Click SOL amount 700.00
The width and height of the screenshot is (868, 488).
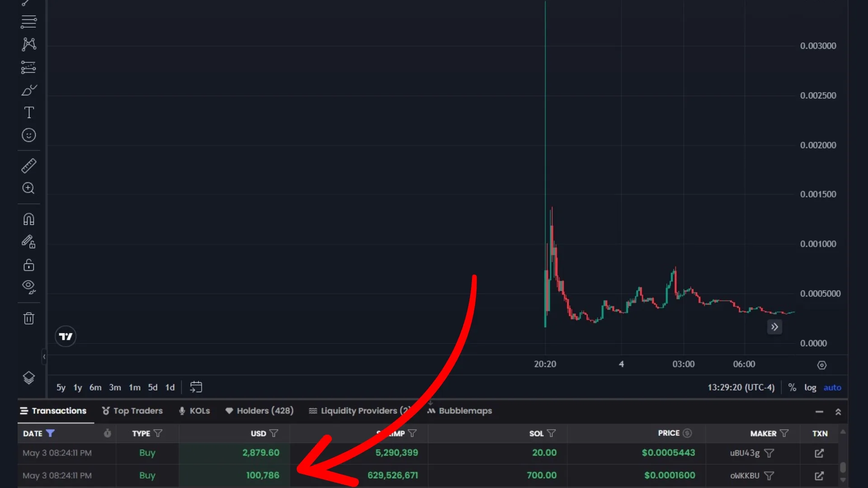(542, 475)
